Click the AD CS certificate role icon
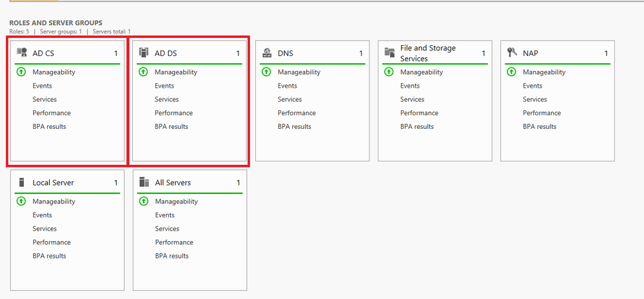Image resolution: width=644 pixels, height=299 pixels. [21, 53]
